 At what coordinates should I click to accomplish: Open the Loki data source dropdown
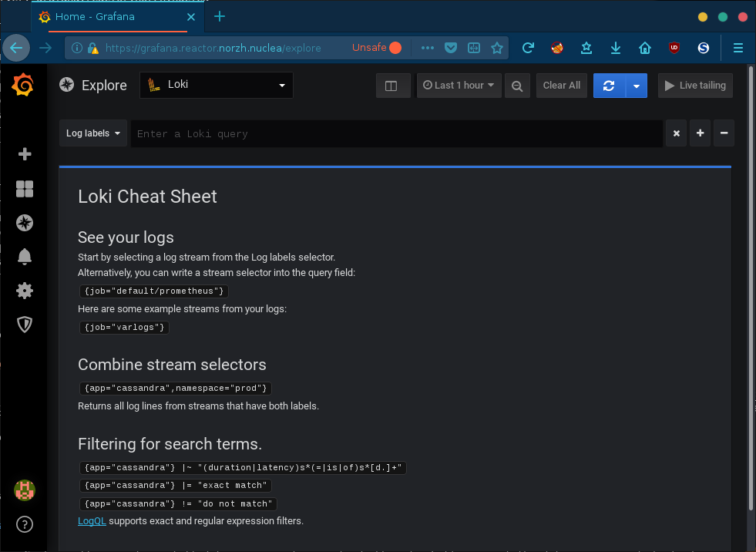pyautogui.click(x=217, y=85)
